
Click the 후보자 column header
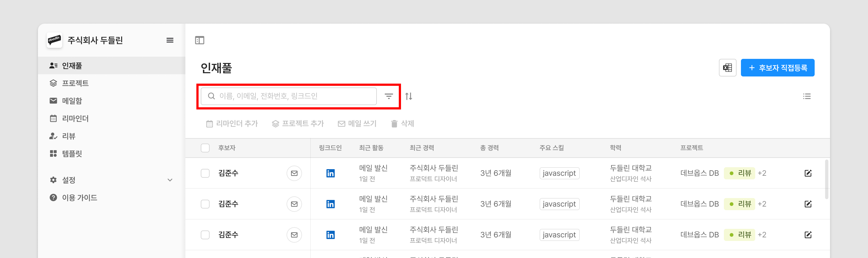pos(227,148)
